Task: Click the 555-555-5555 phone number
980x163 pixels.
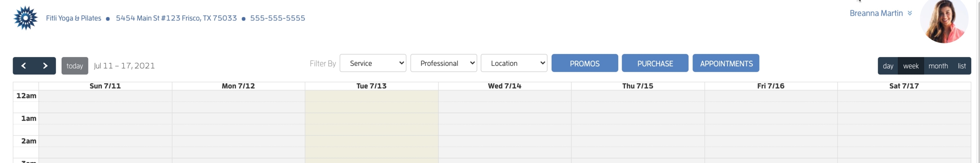Action: point(278,18)
